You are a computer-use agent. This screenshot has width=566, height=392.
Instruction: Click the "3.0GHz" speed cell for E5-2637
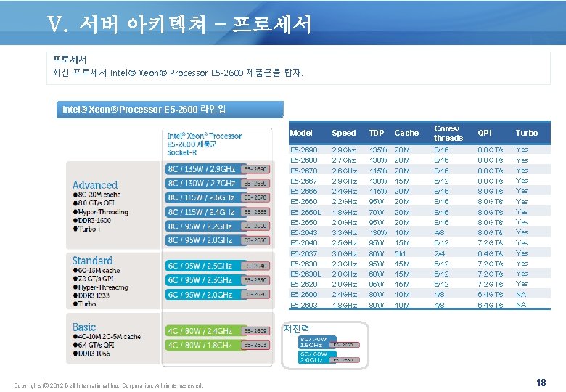(x=345, y=254)
